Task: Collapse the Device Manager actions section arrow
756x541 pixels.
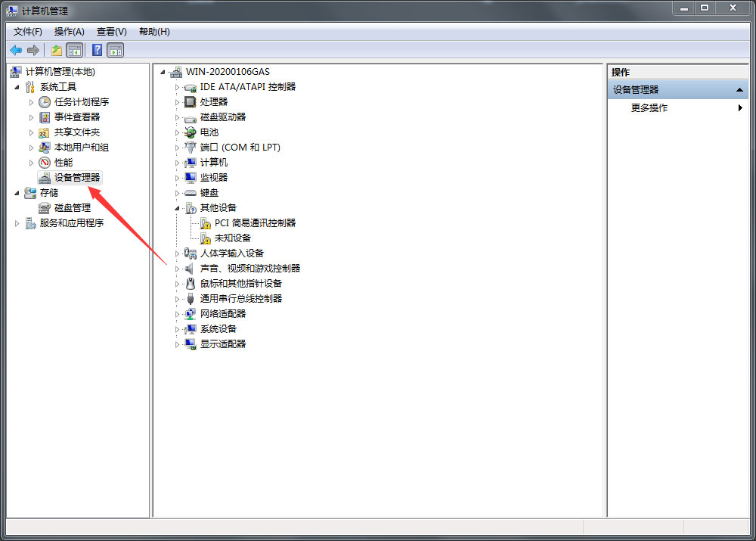Action: (739, 90)
